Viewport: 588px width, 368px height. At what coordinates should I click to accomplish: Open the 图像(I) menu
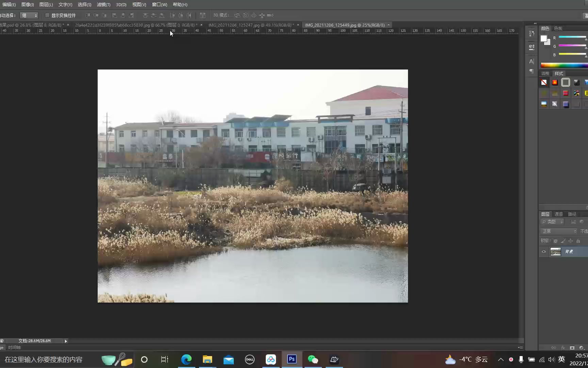tap(28, 4)
